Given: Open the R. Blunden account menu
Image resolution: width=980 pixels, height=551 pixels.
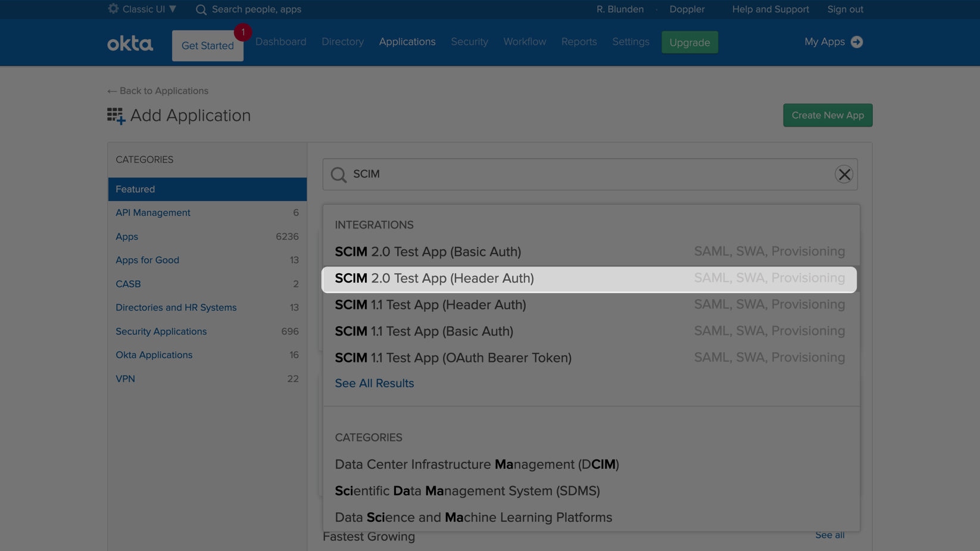Looking at the screenshot, I should point(620,10).
